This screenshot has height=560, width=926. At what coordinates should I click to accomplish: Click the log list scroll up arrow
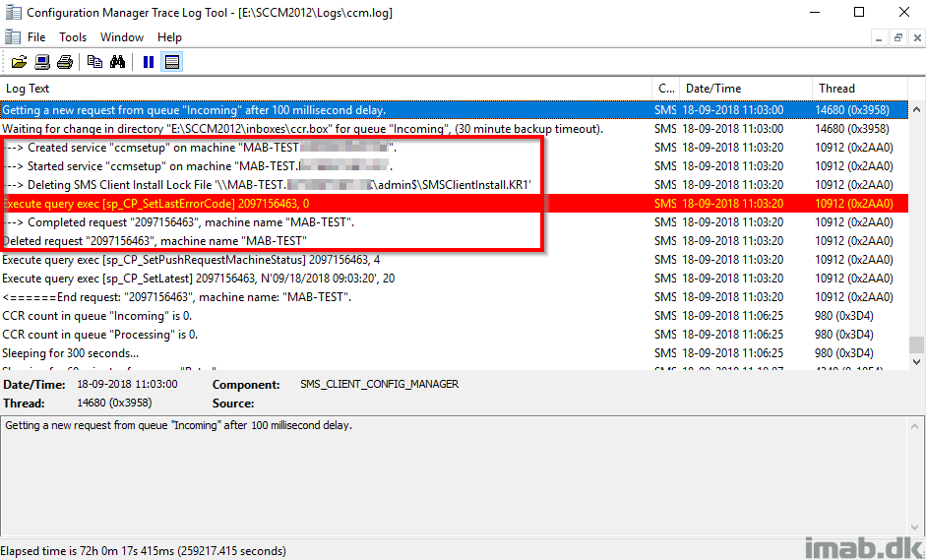[x=916, y=110]
